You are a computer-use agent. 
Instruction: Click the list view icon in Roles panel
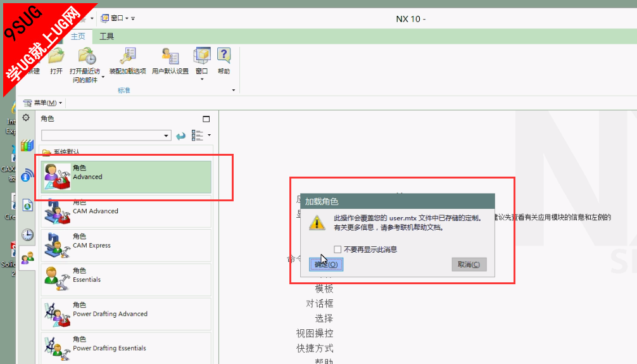tap(197, 135)
